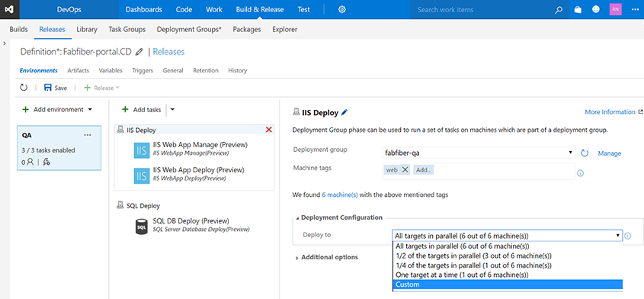Screen dimensions: 644x299
Task: Choose All targets in parallel list option
Action: click(x=508, y=246)
